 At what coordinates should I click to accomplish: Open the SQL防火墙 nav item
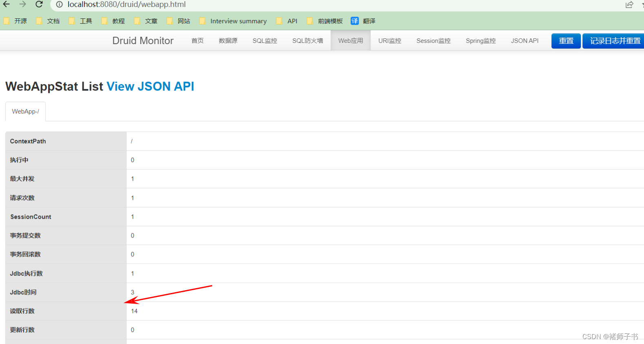(308, 41)
